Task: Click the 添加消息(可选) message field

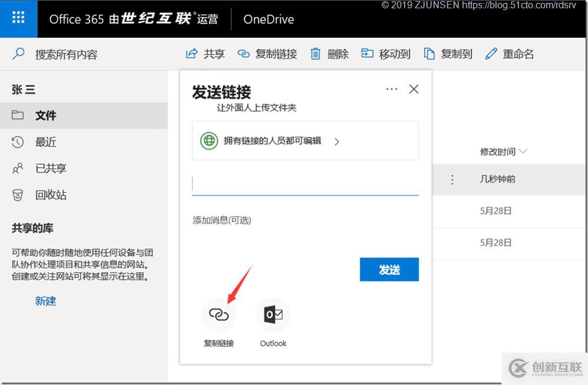Action: tap(222, 221)
